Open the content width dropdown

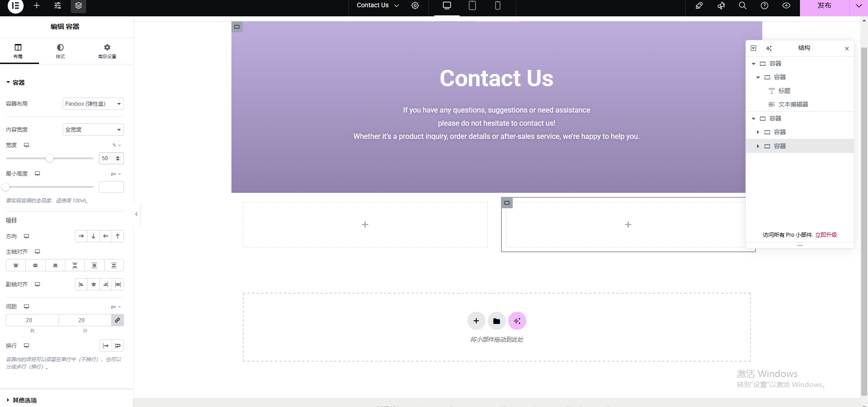(x=93, y=130)
